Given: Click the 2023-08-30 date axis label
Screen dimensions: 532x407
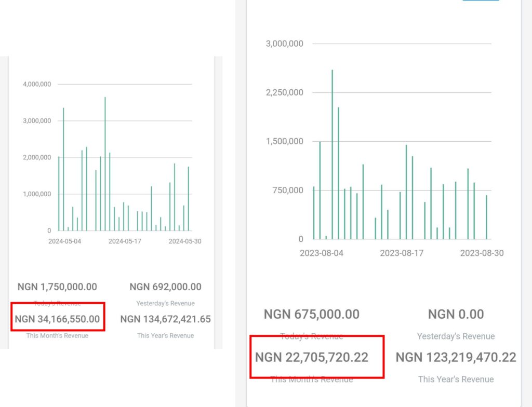Looking at the screenshot, I should click(x=482, y=253).
